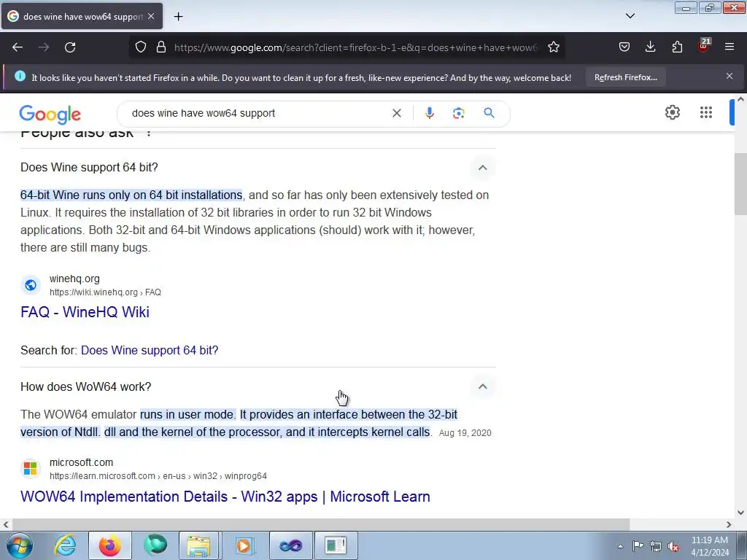This screenshot has height=560, width=747.
Task: Click the horizontal scrollbar thumb
Action: 321,524
